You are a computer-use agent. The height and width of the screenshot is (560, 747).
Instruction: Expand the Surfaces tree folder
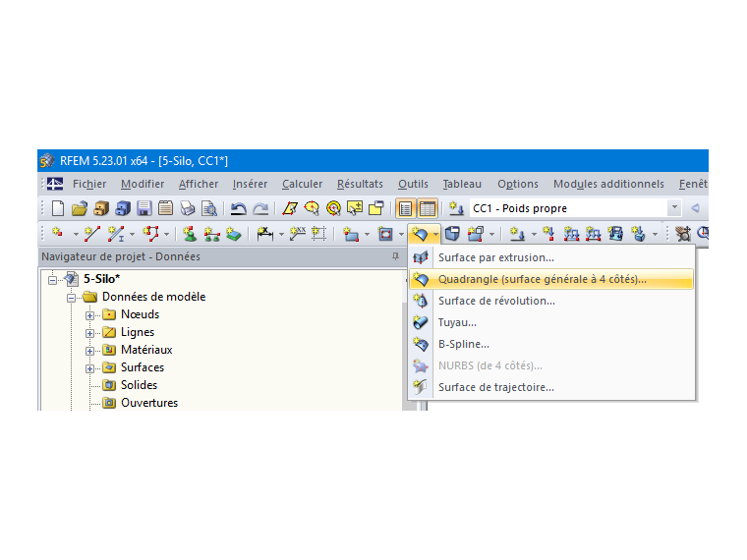[x=89, y=368]
